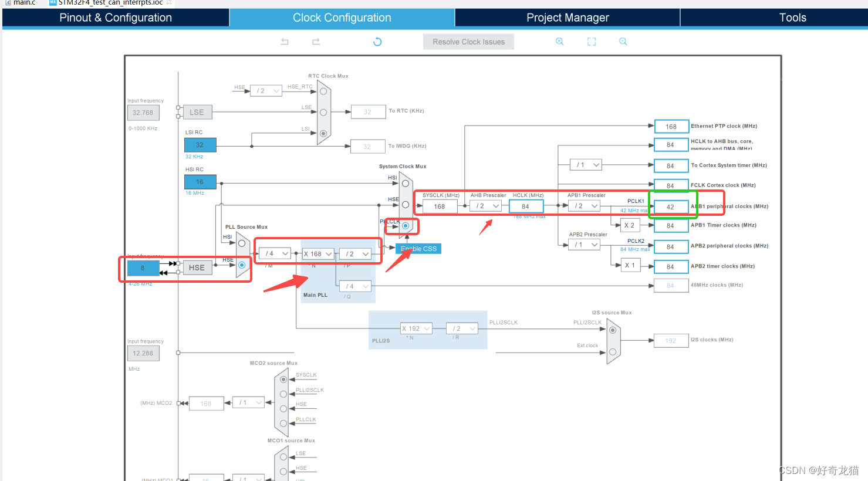The width and height of the screenshot is (868, 481).
Task: Open the Cortex System timer /1 dropdown
Action: pos(586,165)
